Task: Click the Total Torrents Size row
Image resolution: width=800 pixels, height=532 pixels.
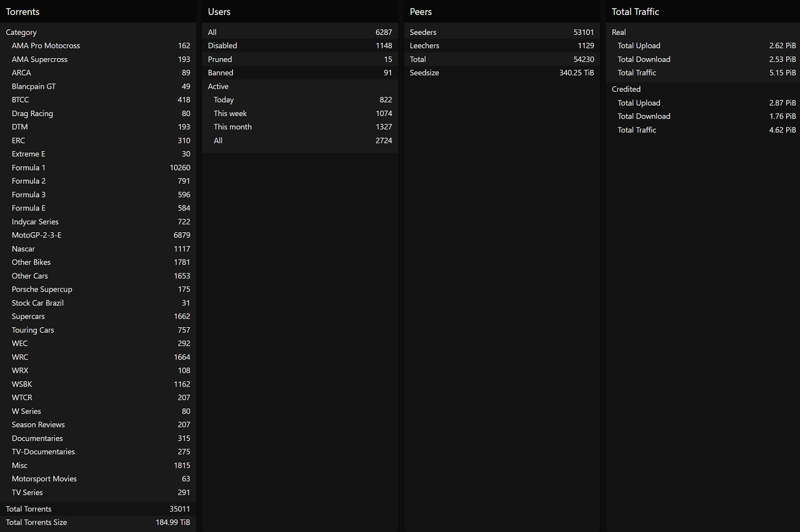Action: 36,522
